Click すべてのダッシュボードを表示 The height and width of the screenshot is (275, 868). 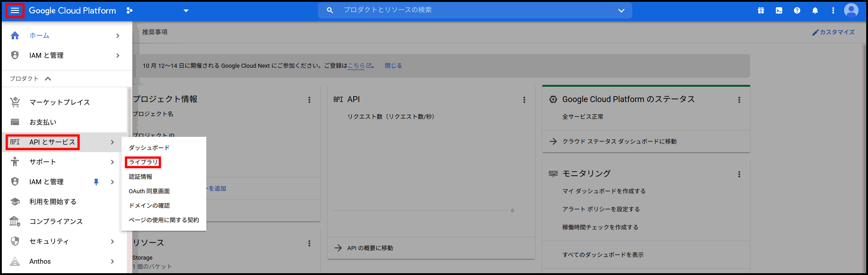[603, 255]
